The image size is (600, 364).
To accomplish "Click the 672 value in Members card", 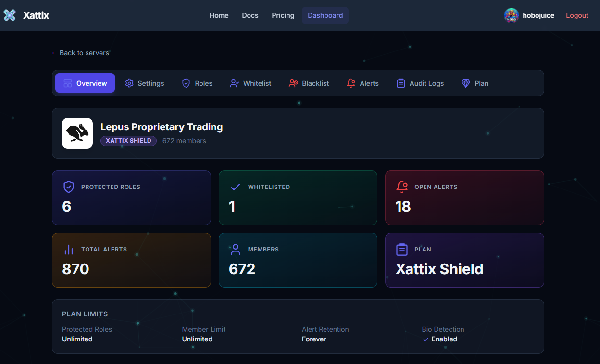I will 242,269.
